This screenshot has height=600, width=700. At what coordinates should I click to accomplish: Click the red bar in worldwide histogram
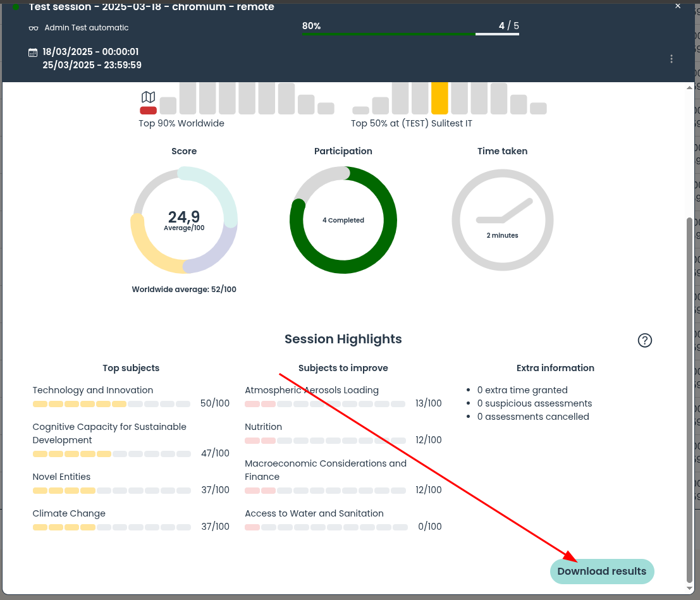pos(148,111)
